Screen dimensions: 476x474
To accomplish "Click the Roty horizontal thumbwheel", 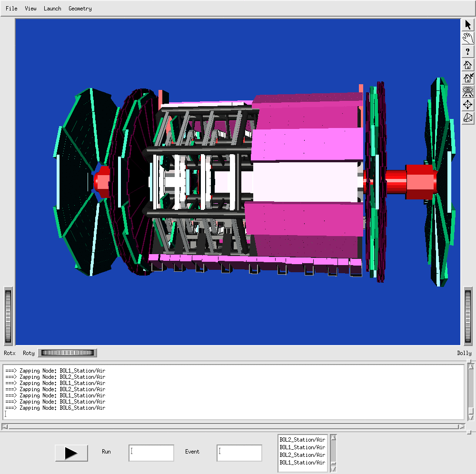I will coord(67,353).
